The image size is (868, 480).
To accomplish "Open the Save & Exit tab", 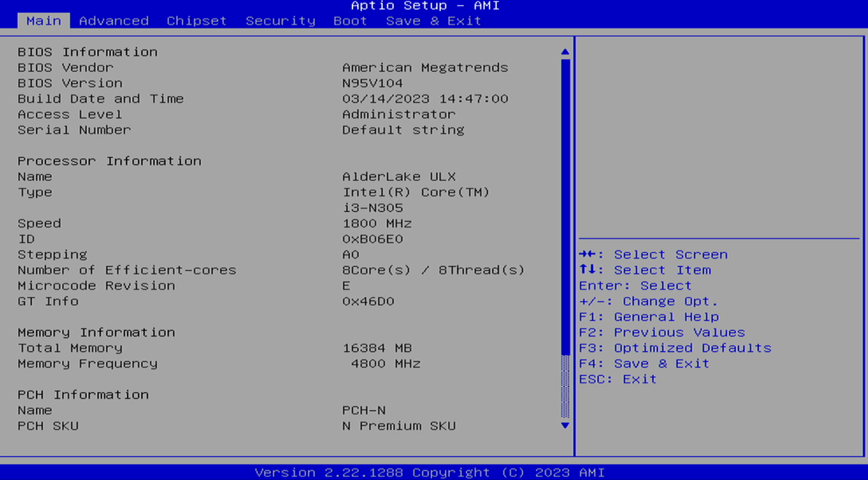I will click(x=433, y=21).
